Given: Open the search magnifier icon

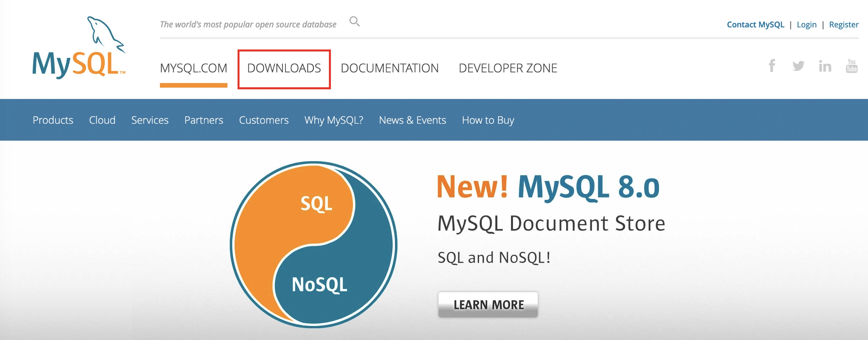Looking at the screenshot, I should [x=354, y=22].
